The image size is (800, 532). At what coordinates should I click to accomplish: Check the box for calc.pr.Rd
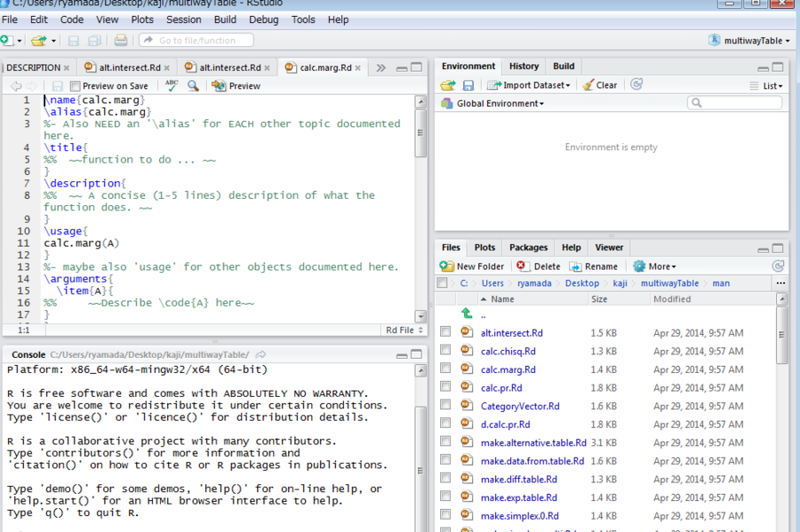[x=445, y=386]
